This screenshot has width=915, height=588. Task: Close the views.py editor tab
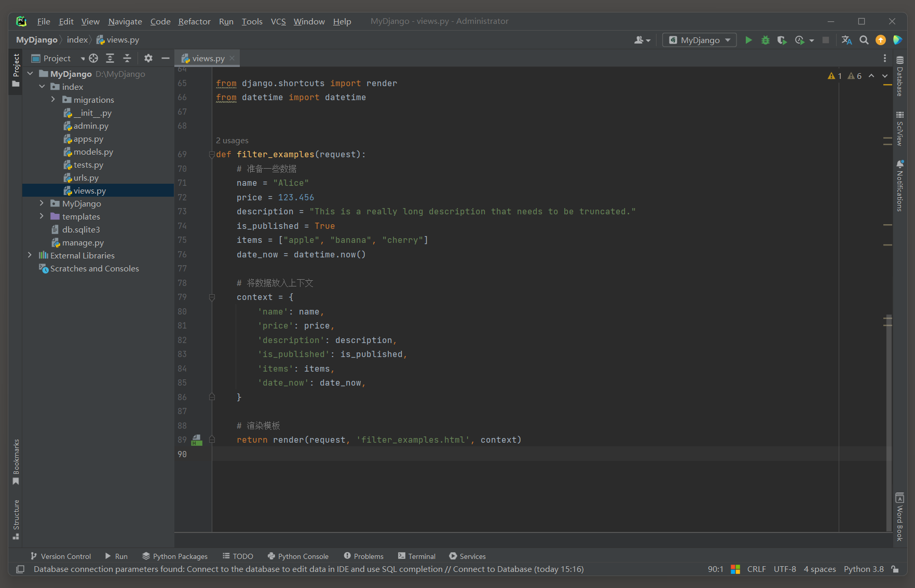tap(232, 58)
